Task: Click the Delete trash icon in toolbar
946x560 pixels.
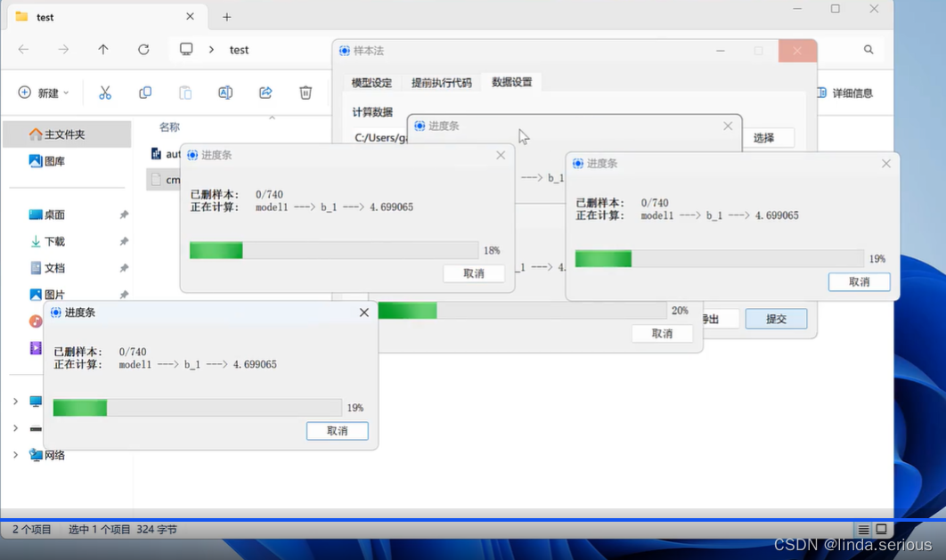Action: click(306, 93)
